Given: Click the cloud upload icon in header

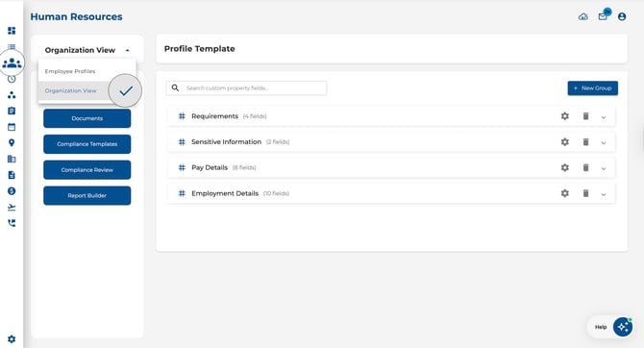Looking at the screenshot, I should click(583, 17).
